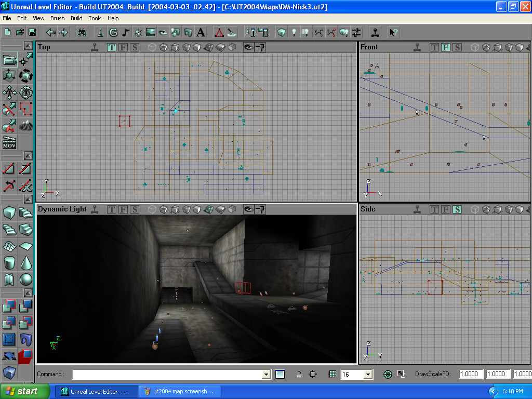Open the grid size 16 dropdown

[368, 374]
